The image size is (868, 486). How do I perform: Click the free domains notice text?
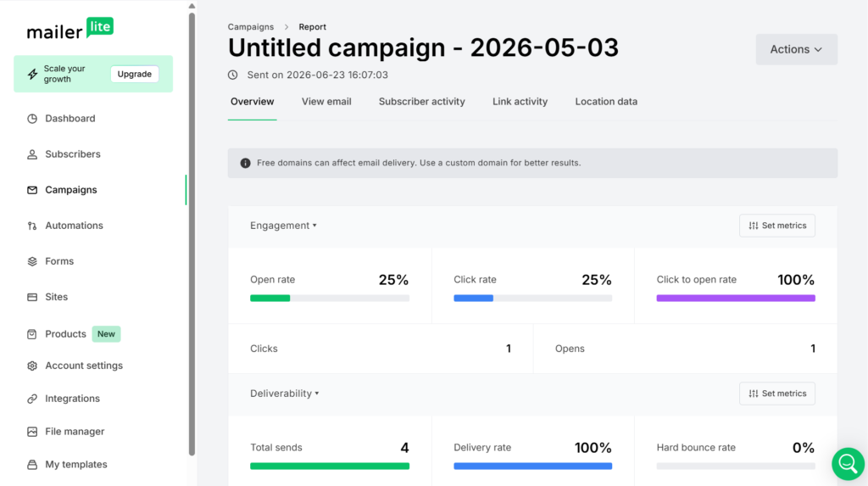click(x=419, y=163)
